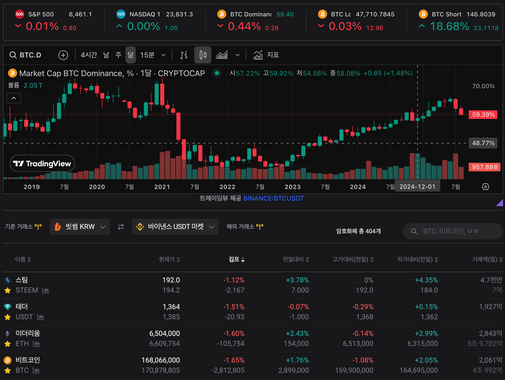Open BINANCE:BTCUSDT link

(x=274, y=198)
